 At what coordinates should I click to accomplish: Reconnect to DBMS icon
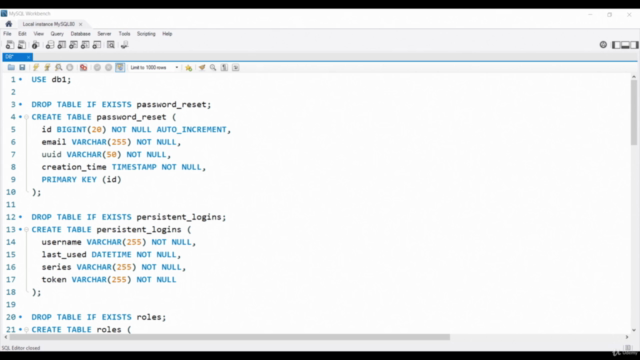click(x=124, y=45)
